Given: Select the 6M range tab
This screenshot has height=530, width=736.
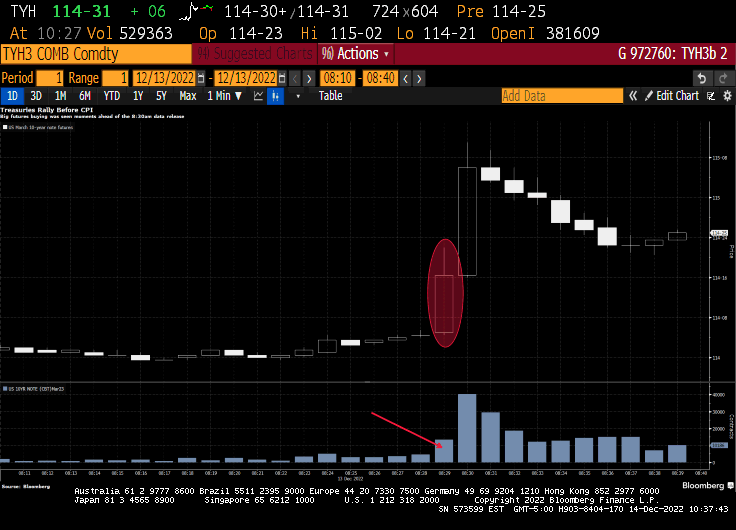Looking at the screenshot, I should tap(84, 96).
